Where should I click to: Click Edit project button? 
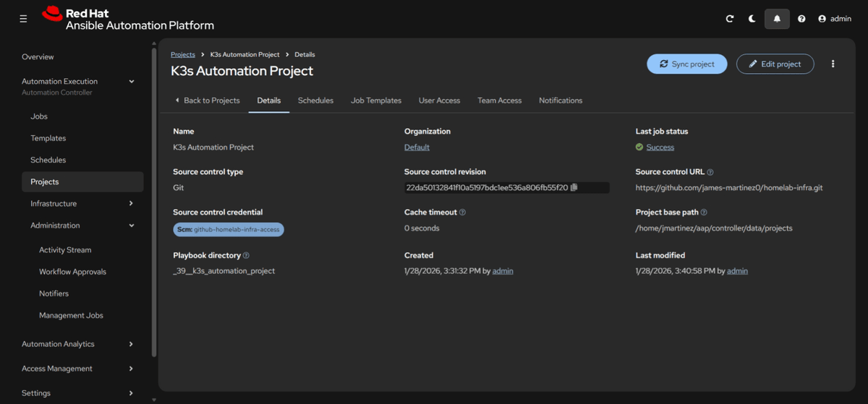click(775, 64)
